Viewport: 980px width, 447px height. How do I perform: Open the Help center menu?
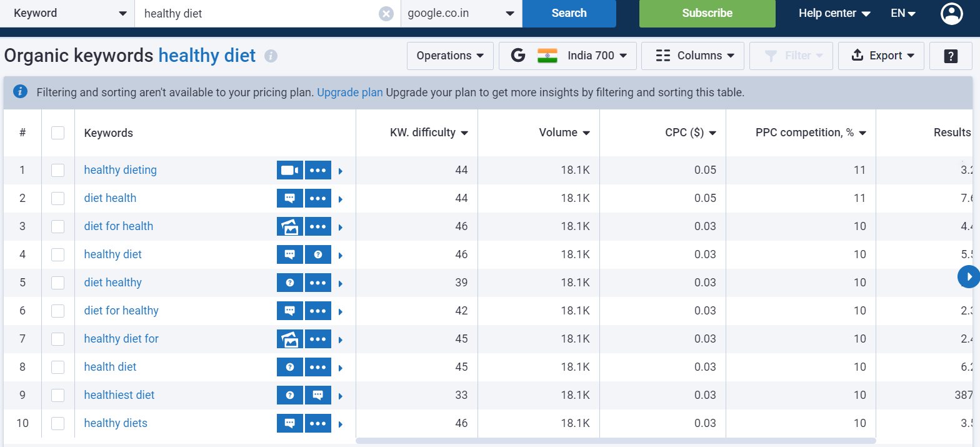[x=834, y=14]
